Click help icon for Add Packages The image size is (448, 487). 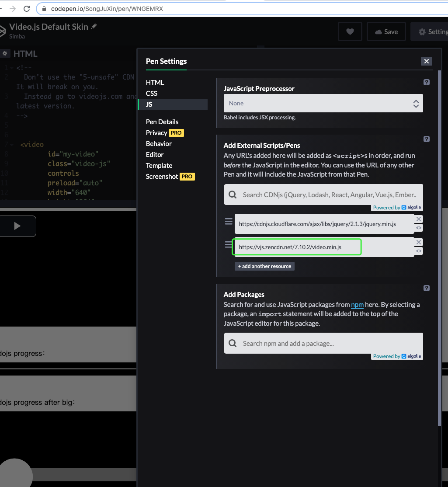click(426, 288)
